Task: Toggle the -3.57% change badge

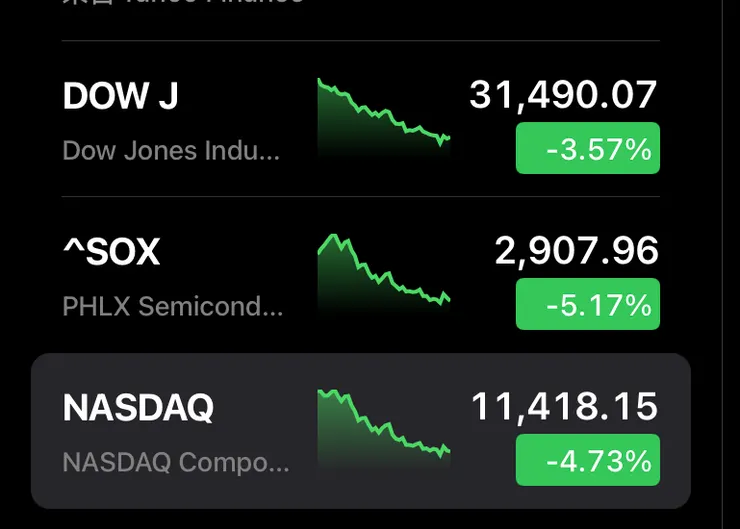Action: click(588, 149)
